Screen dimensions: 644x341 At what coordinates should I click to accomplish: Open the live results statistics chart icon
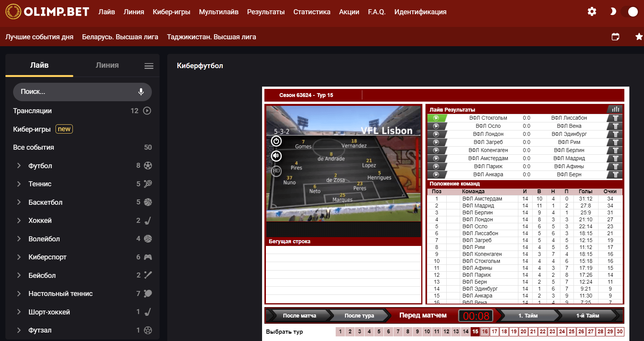point(615,109)
